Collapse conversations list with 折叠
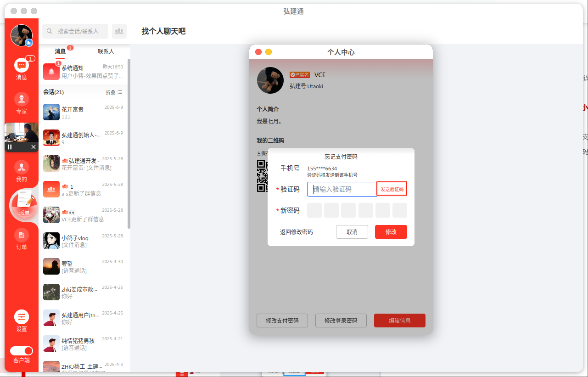This screenshot has height=377, width=588. [114, 92]
